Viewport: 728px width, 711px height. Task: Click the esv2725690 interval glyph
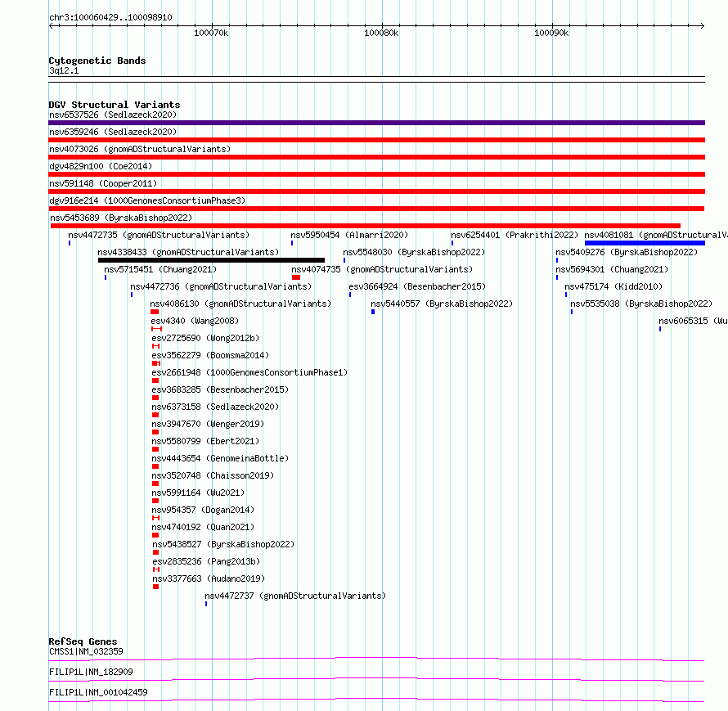156,346
